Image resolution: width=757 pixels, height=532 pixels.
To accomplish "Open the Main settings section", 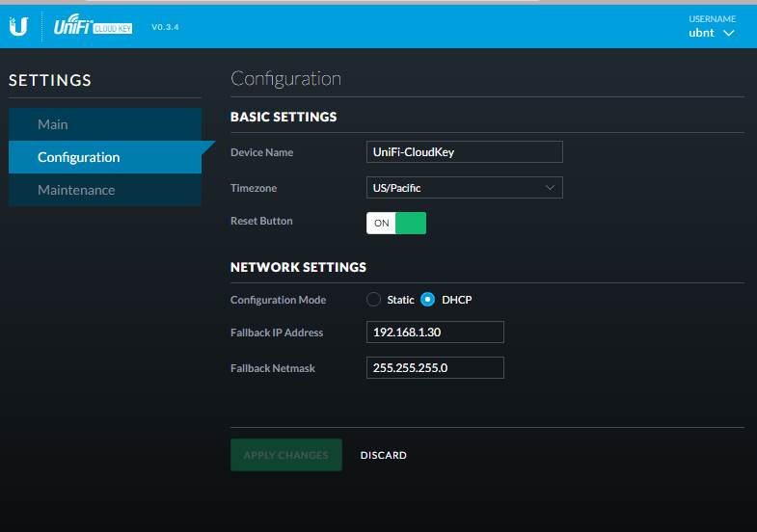I will [x=105, y=124].
